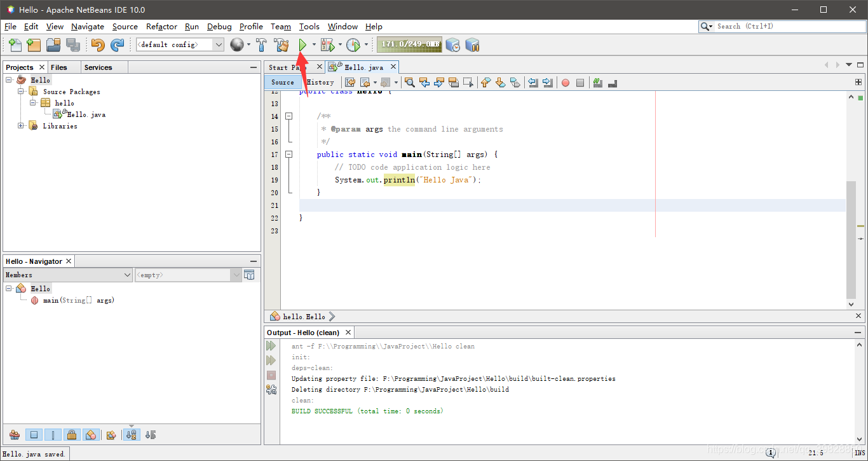Screen dimensions: 868x461
Task: Click the Uncomment editor toolbar icon
Action: coord(613,83)
